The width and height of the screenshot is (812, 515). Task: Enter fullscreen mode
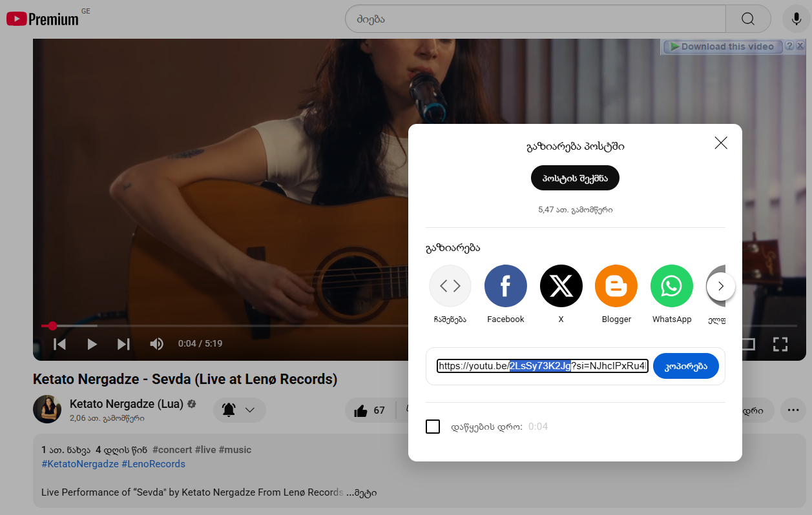pyautogui.click(x=780, y=344)
